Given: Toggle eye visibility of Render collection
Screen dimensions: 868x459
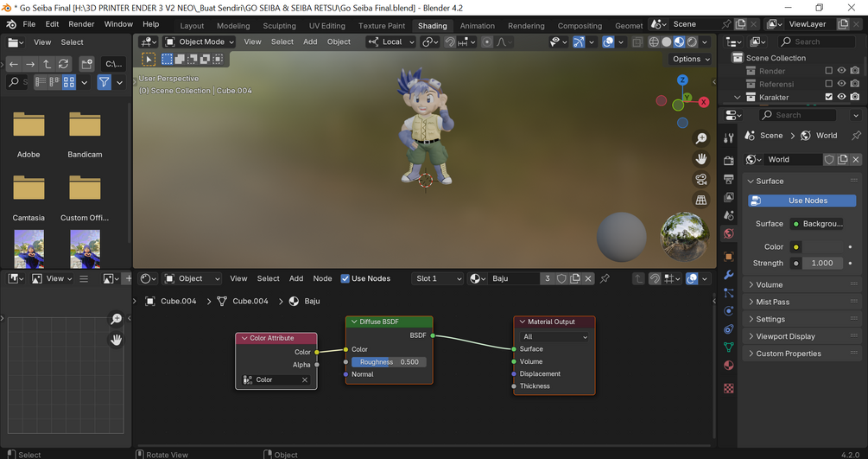Looking at the screenshot, I should pos(841,70).
